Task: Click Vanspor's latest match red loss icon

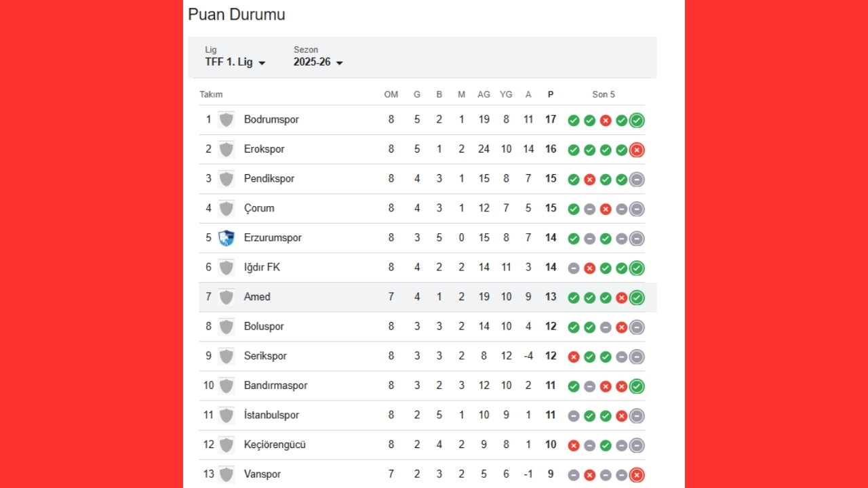Action: coord(637,475)
